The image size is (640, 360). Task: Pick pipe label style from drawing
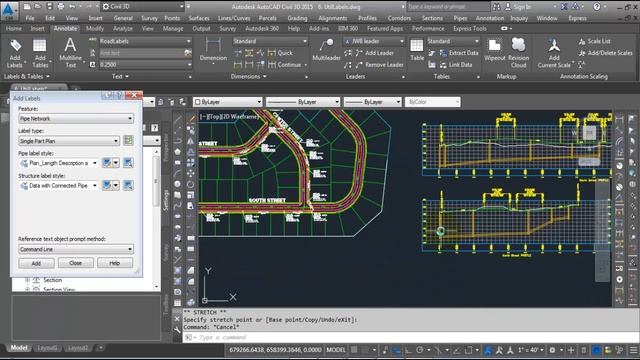click(x=128, y=163)
